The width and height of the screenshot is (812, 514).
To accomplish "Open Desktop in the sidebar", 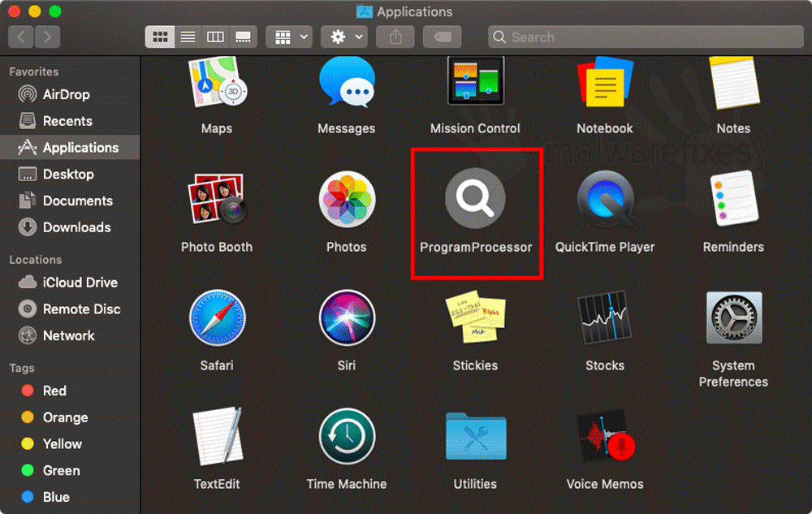I will [70, 174].
